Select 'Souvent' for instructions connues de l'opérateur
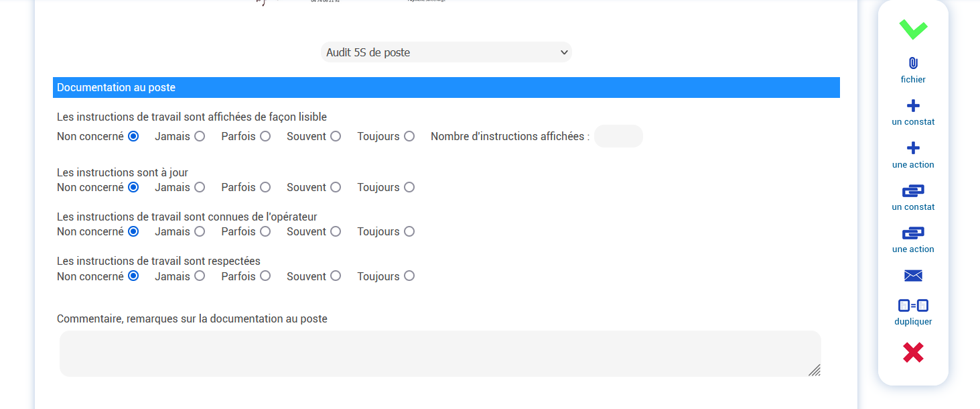 (x=335, y=231)
